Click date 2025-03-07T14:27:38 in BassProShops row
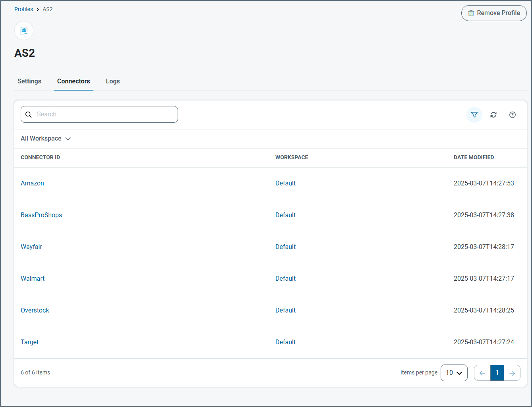This screenshot has width=532, height=407. [x=484, y=215]
